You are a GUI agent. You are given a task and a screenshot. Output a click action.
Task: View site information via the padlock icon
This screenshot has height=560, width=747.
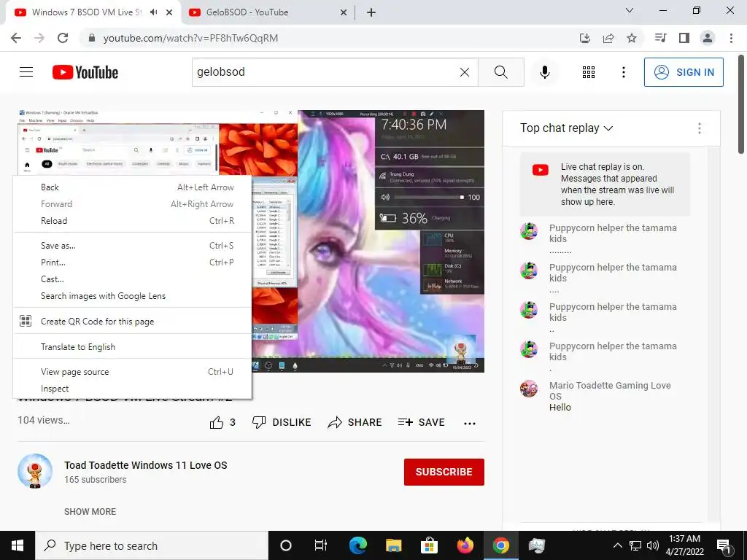point(92,38)
